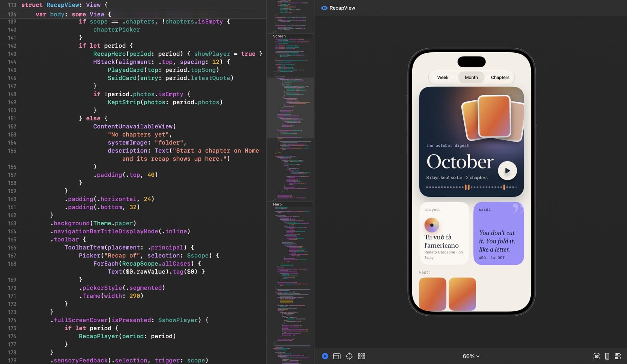Jump to the Hero section in the minimap
Viewport: 627px width, 364px height.
pyautogui.click(x=277, y=204)
